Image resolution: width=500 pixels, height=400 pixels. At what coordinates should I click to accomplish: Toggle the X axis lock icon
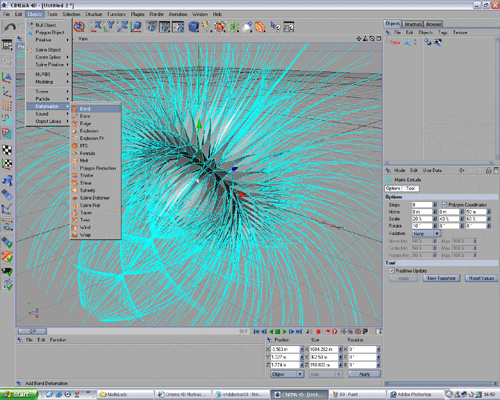click(97, 27)
